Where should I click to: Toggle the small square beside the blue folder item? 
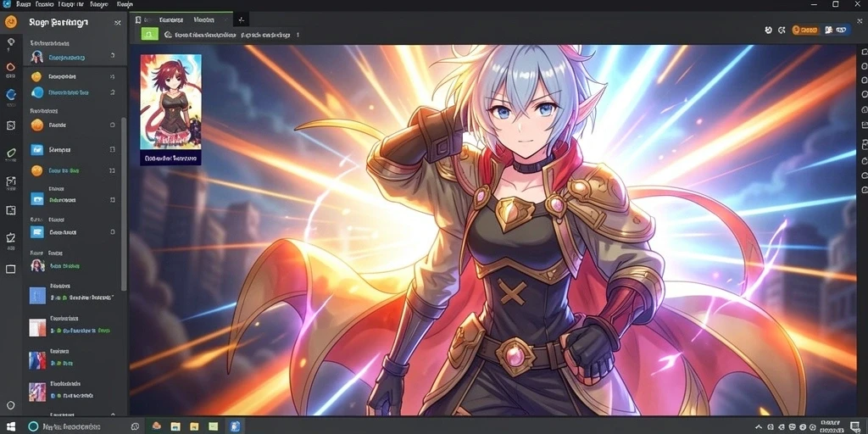113,149
